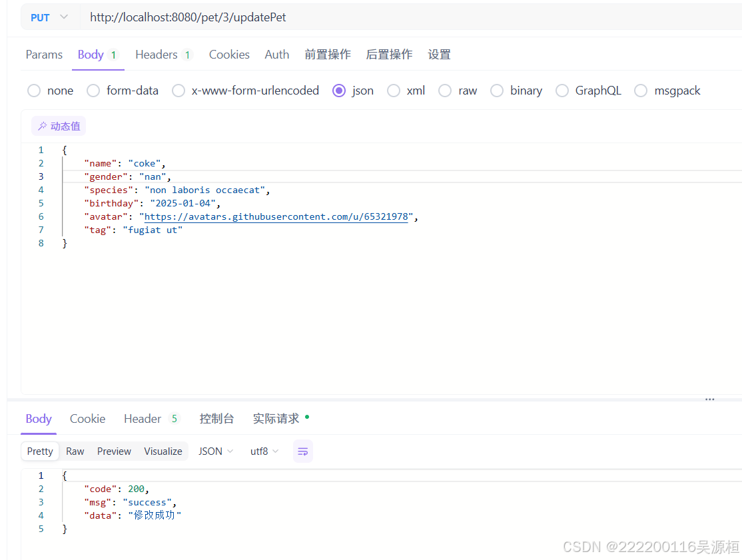Select the Raw response view
The height and width of the screenshot is (560, 742).
coord(75,451)
